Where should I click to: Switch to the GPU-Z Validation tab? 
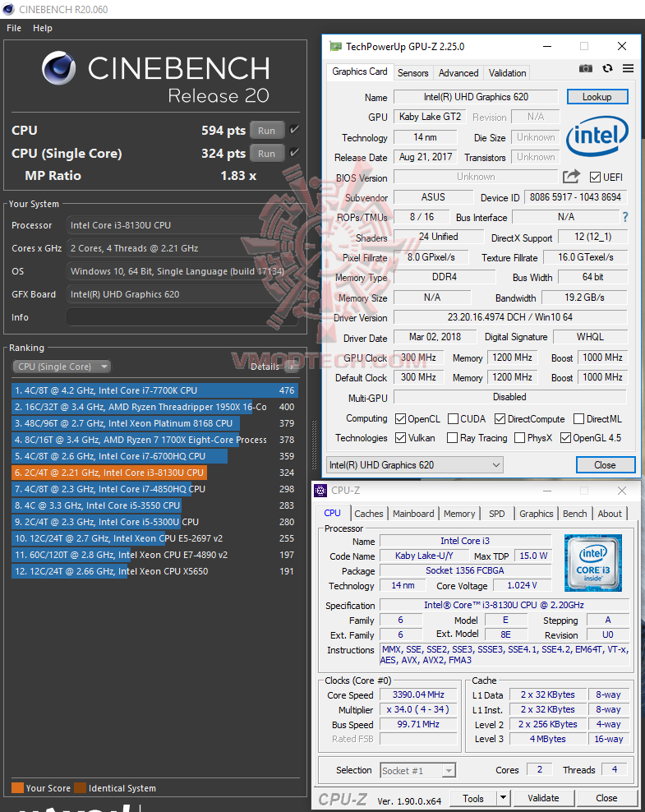tap(507, 73)
